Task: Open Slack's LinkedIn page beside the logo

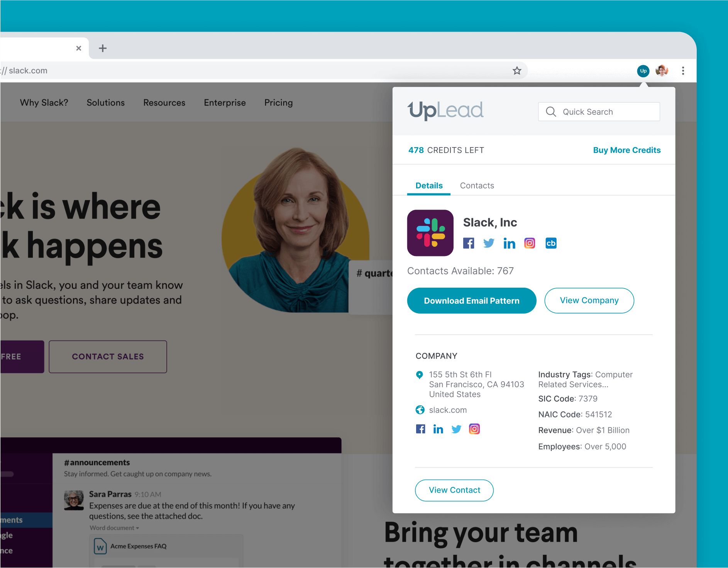Action: [x=509, y=243]
